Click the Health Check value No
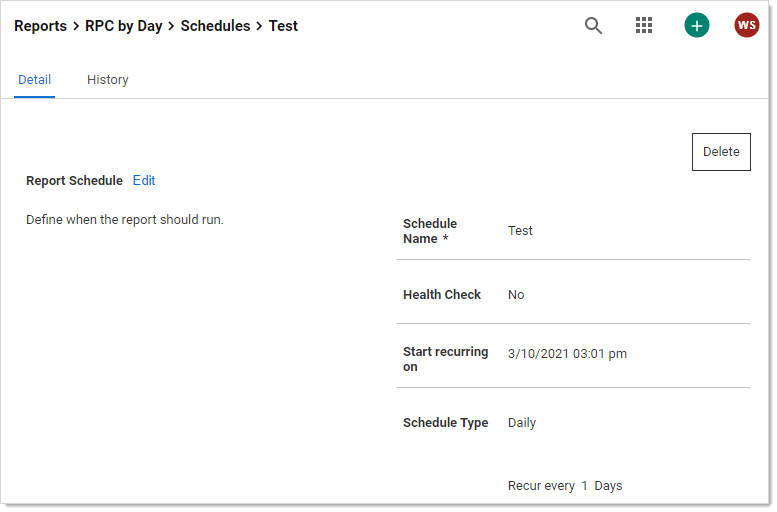The image size is (777, 512). click(x=516, y=295)
